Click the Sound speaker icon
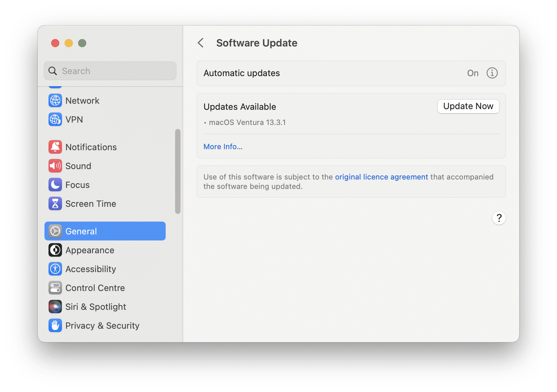This screenshot has height=392, width=557. pyautogui.click(x=55, y=166)
